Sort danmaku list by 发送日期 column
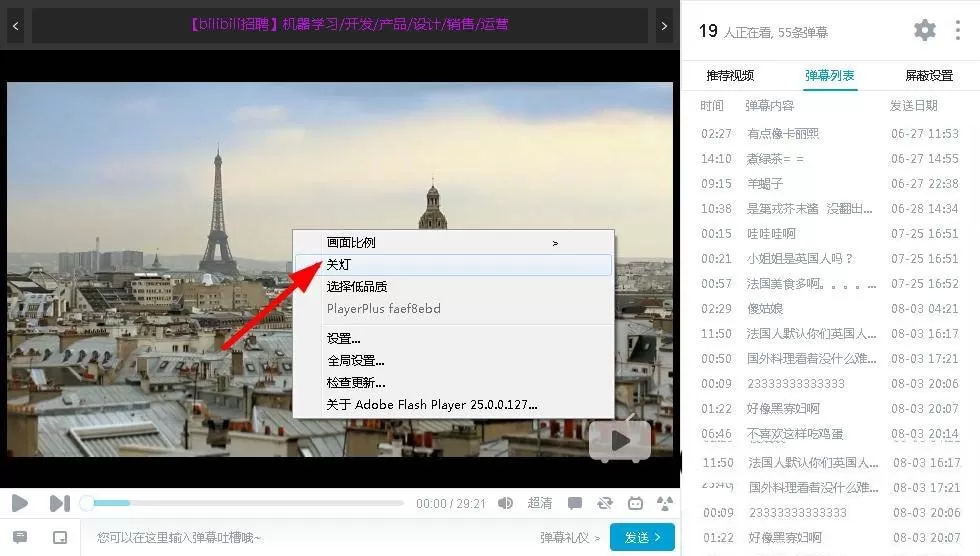This screenshot has height=556, width=980. tap(914, 106)
